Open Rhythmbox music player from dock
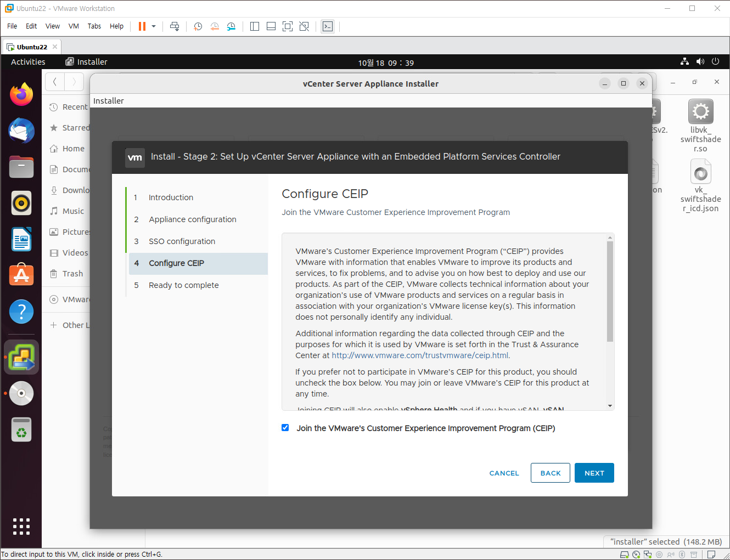 (x=21, y=203)
